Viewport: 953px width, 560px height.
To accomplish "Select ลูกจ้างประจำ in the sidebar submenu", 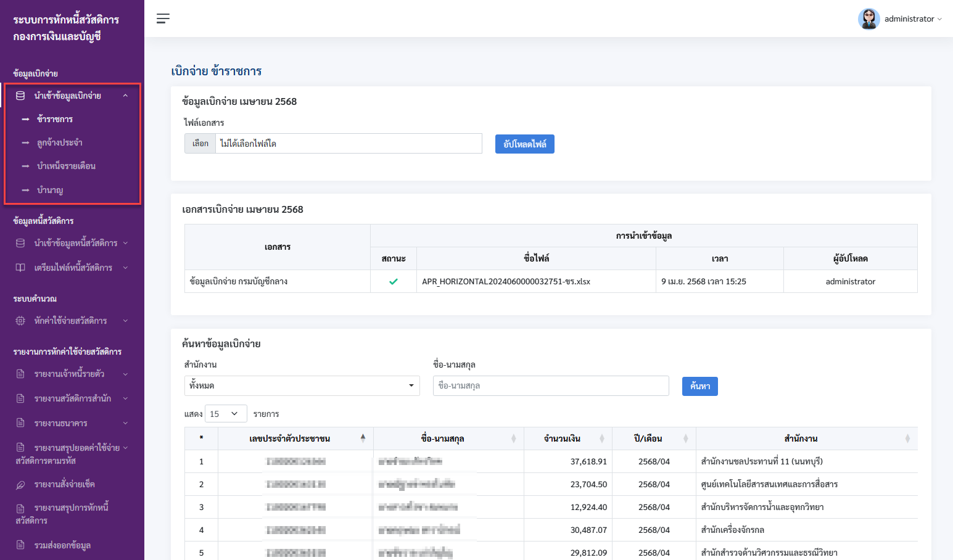I will click(x=60, y=142).
